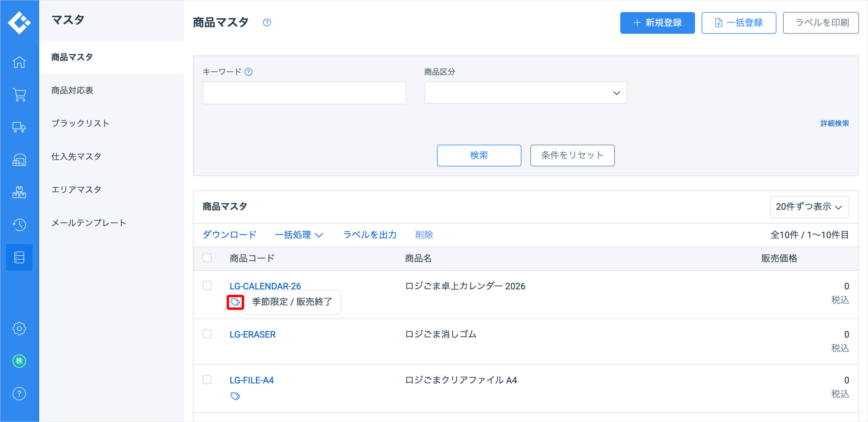868x422 pixels.
Task: Click the ダウンロード link
Action: click(x=230, y=235)
